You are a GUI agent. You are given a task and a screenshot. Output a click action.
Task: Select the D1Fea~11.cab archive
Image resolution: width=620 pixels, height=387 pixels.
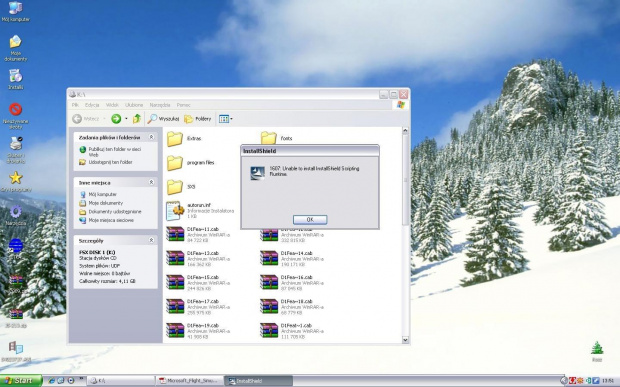pos(198,234)
